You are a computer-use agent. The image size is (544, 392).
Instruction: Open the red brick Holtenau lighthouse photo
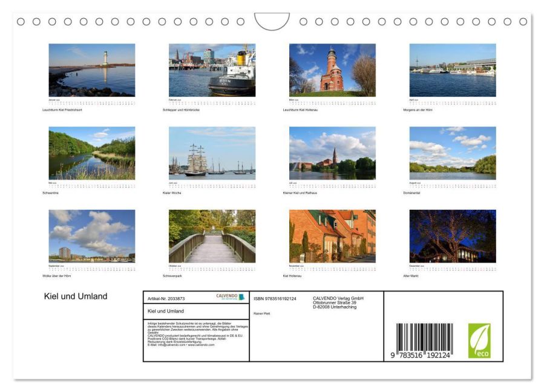click(332, 70)
